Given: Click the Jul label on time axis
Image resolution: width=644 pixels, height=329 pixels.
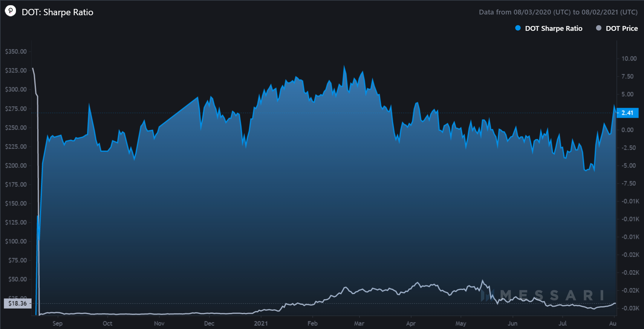Looking at the screenshot, I should pyautogui.click(x=563, y=323).
